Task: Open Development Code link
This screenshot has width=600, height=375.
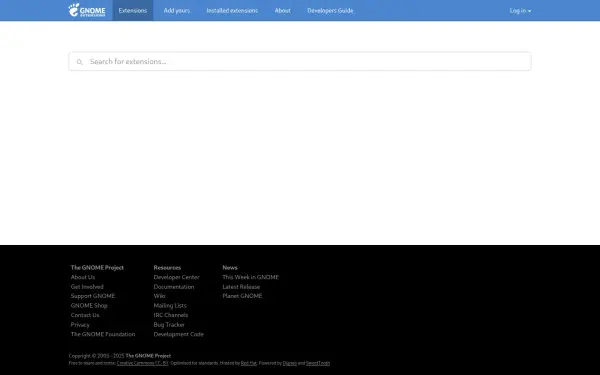Action: (x=179, y=334)
